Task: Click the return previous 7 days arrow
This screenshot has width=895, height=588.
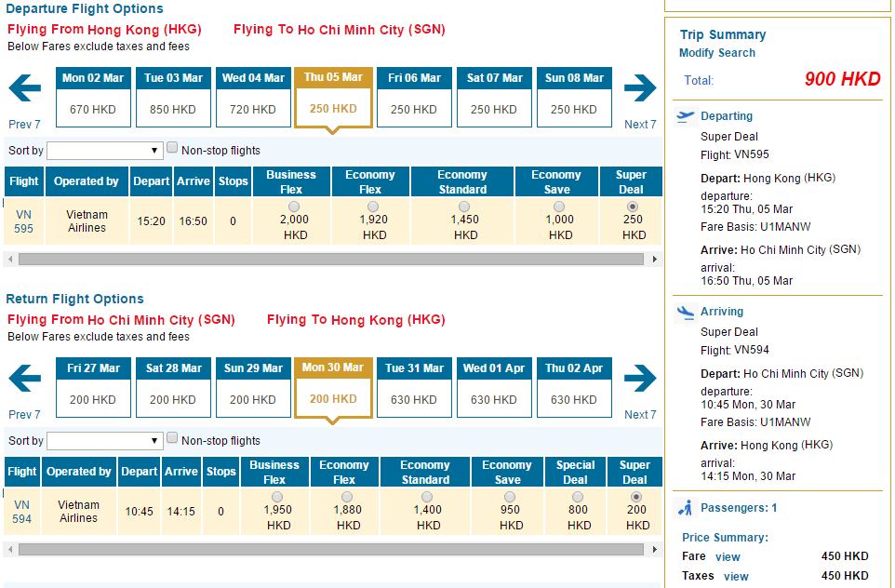Action: [x=25, y=380]
